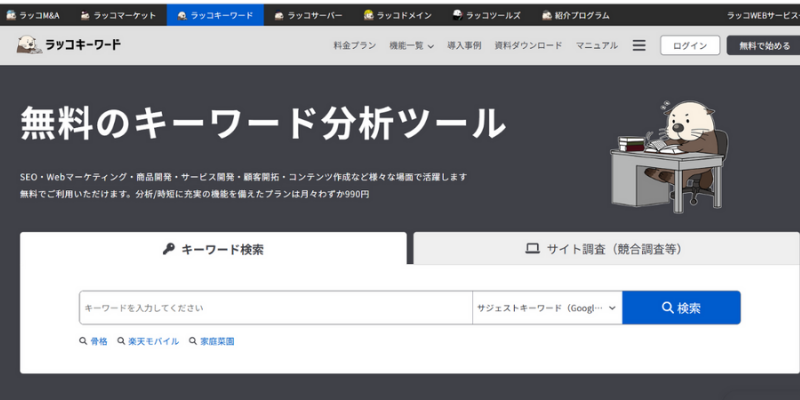This screenshot has width=800, height=400.
Task: Click the 無料で始める button
Action: pos(764,45)
